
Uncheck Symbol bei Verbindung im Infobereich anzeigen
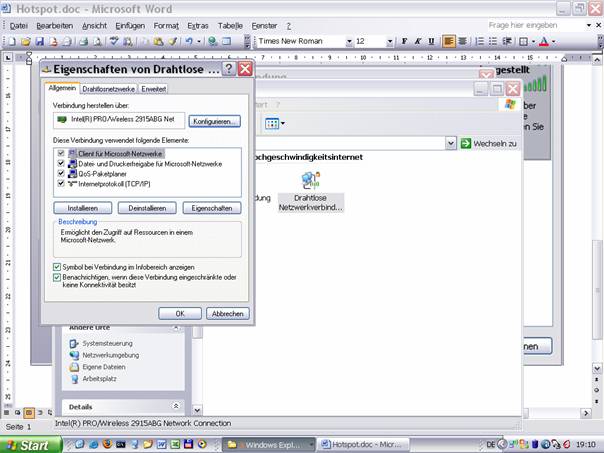click(57, 267)
